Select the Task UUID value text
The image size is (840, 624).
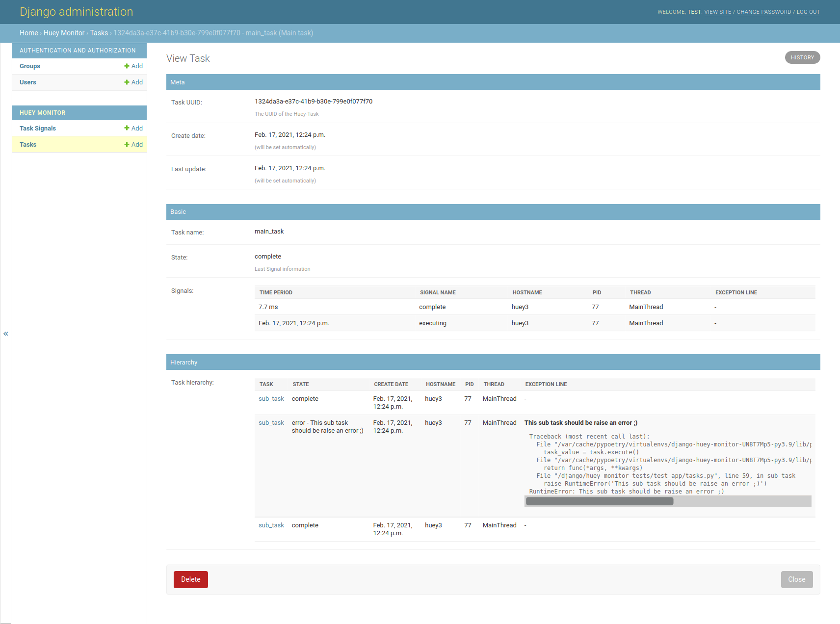314,102
